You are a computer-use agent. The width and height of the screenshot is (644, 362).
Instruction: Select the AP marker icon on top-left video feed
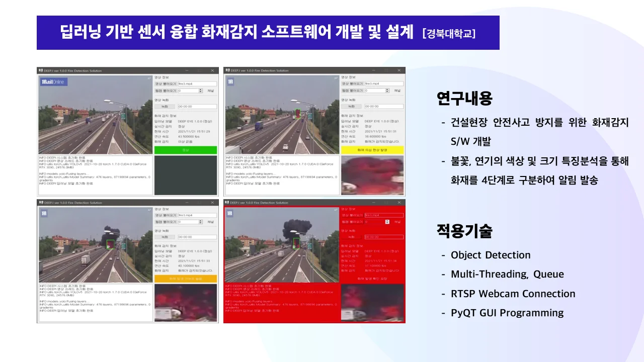tap(149, 77)
